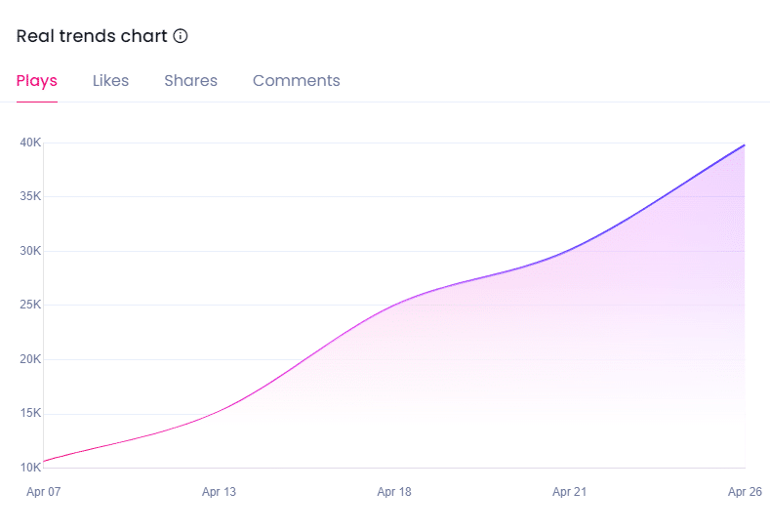Select the Apr 26 axis label
Image resolution: width=770 pixels, height=532 pixels.
[x=745, y=492]
